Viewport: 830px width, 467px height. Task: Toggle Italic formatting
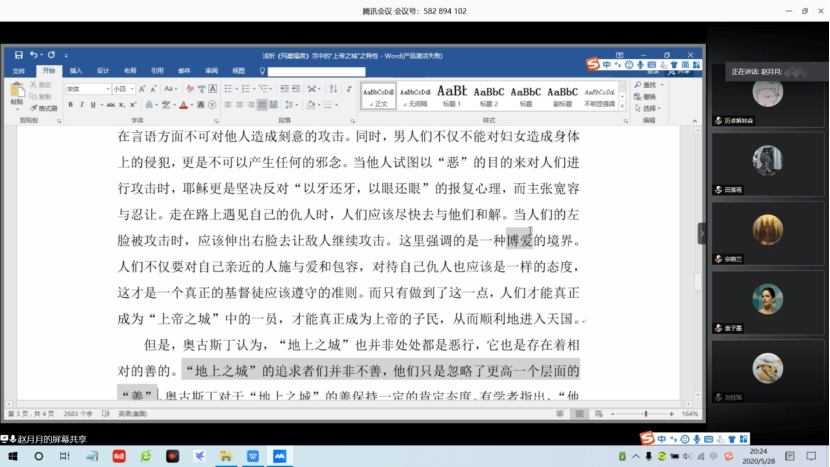click(x=82, y=105)
